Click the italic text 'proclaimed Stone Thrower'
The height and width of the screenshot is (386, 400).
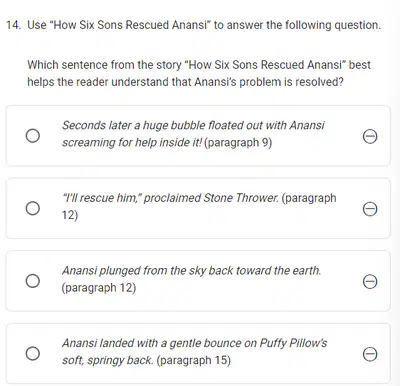[211, 198]
